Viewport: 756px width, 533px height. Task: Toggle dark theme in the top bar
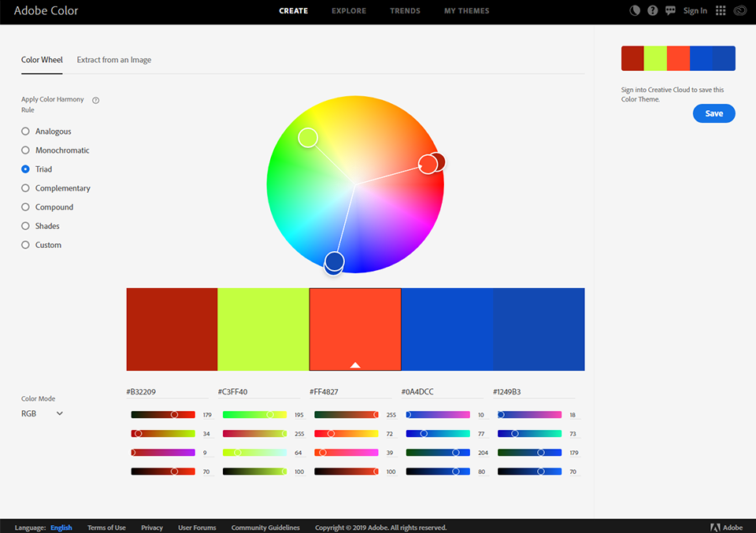[635, 10]
